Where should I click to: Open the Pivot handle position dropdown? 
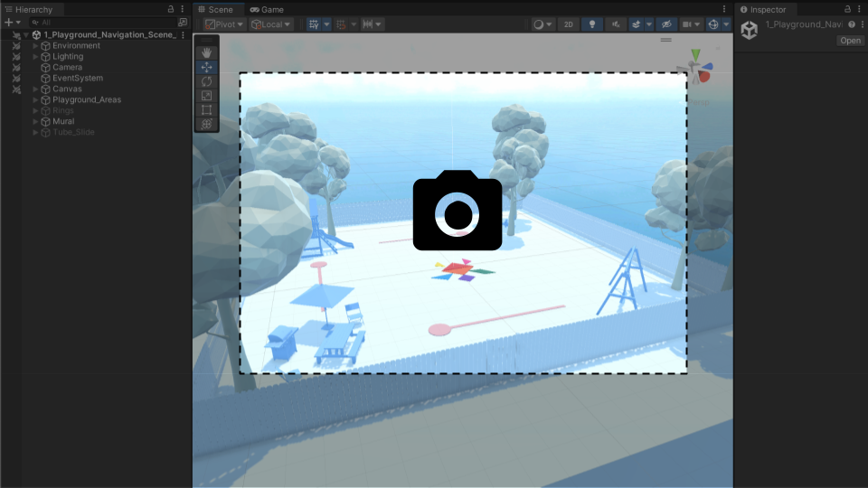pos(224,24)
